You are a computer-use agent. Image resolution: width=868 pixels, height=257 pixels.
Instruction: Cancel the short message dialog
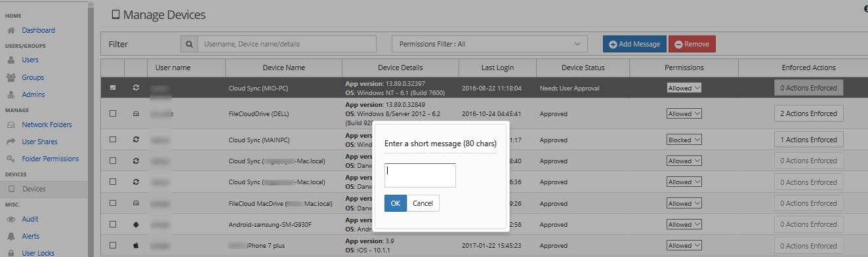[423, 203]
